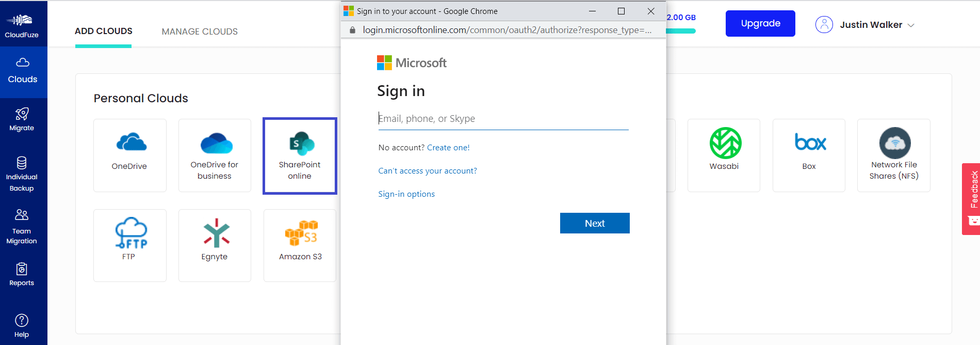This screenshot has width=980, height=345.
Task: Click the Microsoft logo in sign-in popup
Action: click(412, 63)
